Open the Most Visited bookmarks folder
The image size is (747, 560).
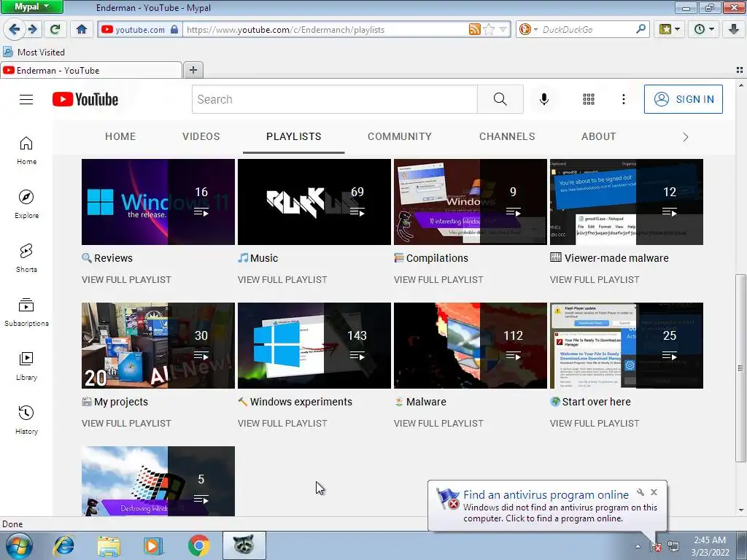(x=34, y=52)
